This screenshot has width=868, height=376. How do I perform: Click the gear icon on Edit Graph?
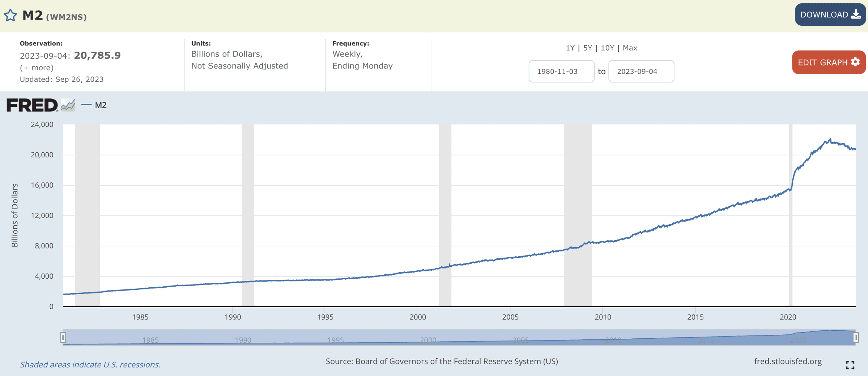(x=855, y=62)
